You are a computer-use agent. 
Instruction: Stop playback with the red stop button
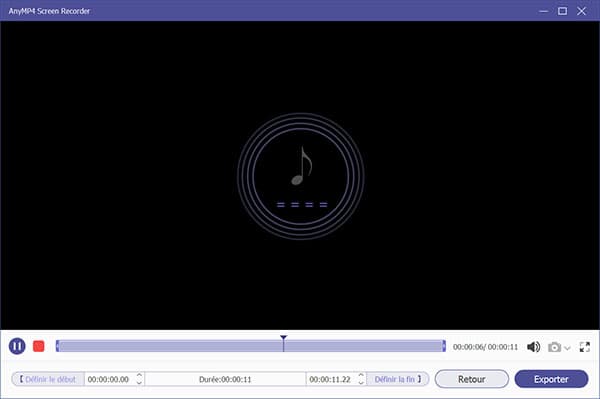pos(39,346)
